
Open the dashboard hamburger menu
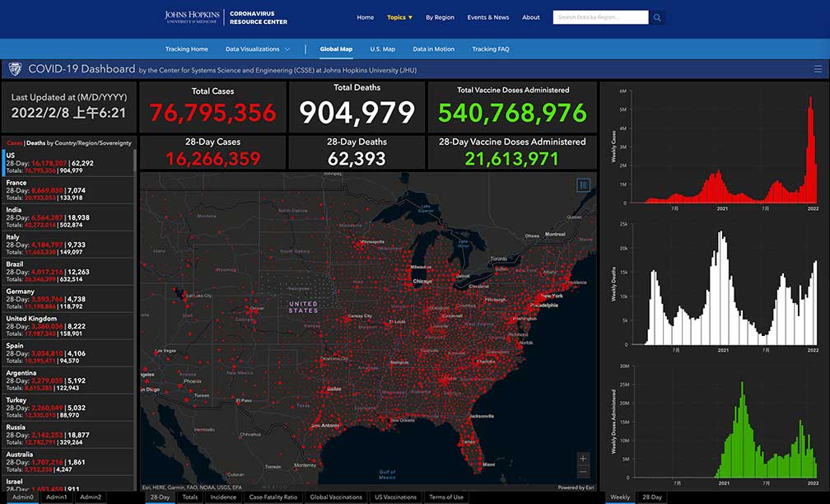coord(817,69)
